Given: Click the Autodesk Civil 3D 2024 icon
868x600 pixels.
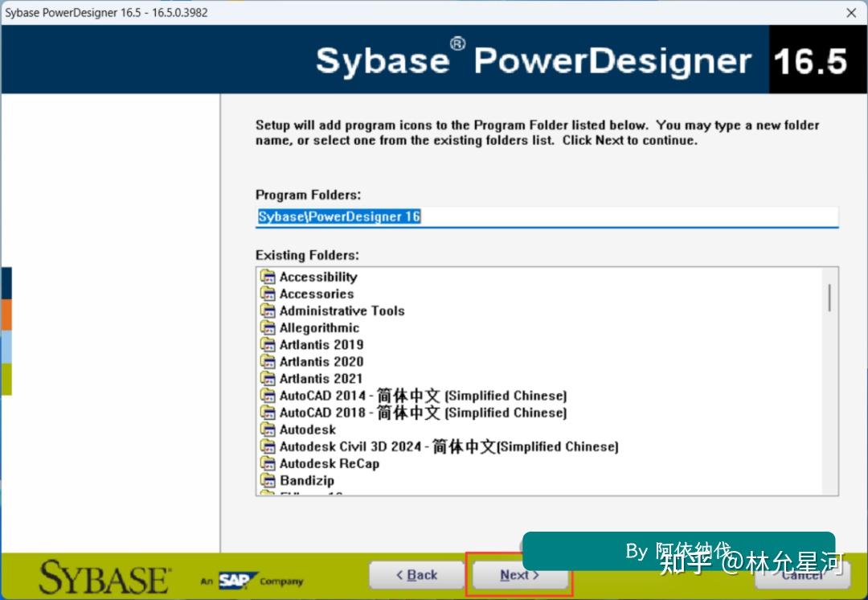Looking at the screenshot, I should [267, 446].
